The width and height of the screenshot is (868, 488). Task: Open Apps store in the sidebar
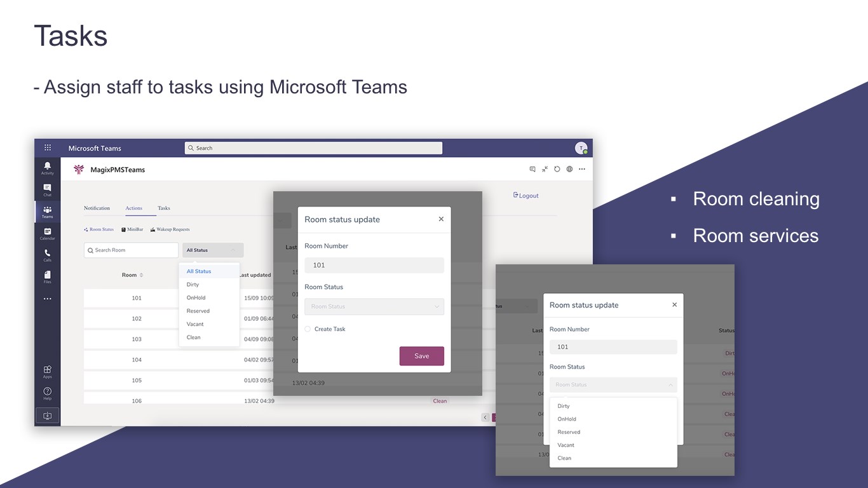[48, 372]
